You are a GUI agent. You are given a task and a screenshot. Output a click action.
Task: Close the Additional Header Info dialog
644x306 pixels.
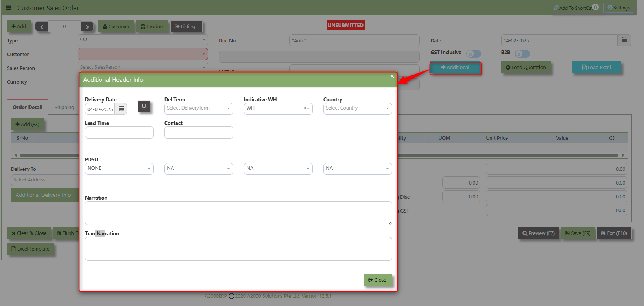click(378, 280)
